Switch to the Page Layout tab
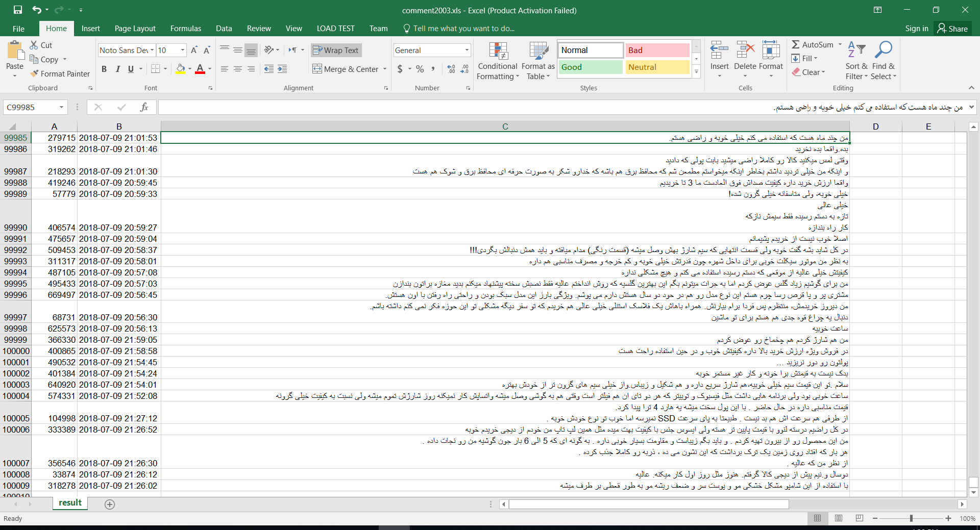The image size is (980, 530). [135, 29]
